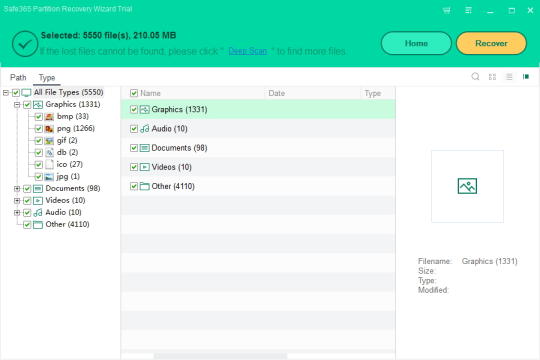
Task: Click the monitor icon beside All File Types
Action: tap(27, 93)
